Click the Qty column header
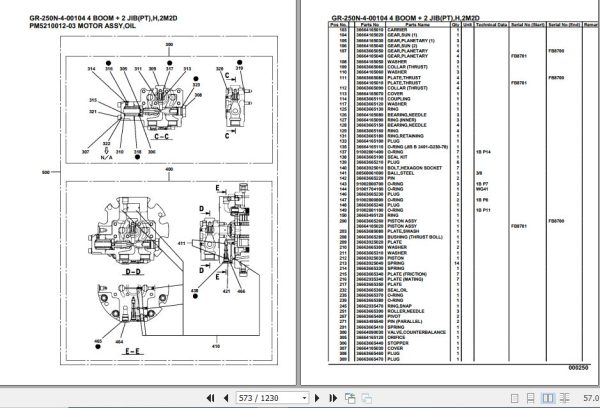The width and height of the screenshot is (600, 408). point(455,25)
